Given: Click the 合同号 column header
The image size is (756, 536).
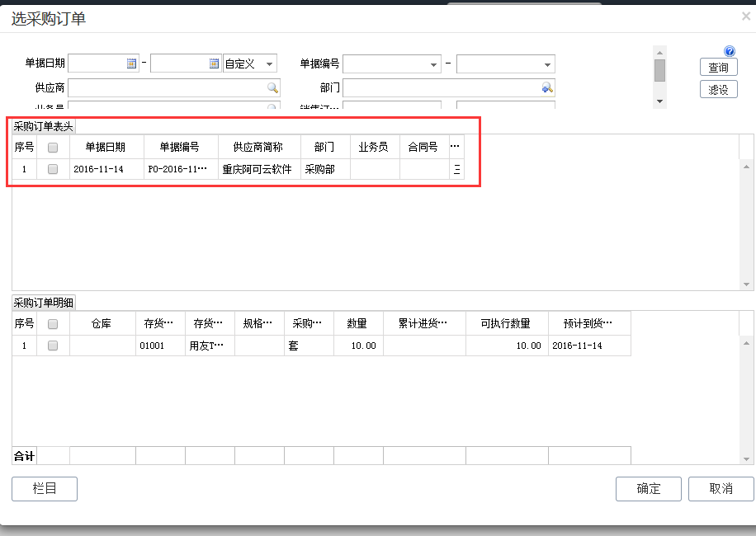Looking at the screenshot, I should (x=424, y=147).
